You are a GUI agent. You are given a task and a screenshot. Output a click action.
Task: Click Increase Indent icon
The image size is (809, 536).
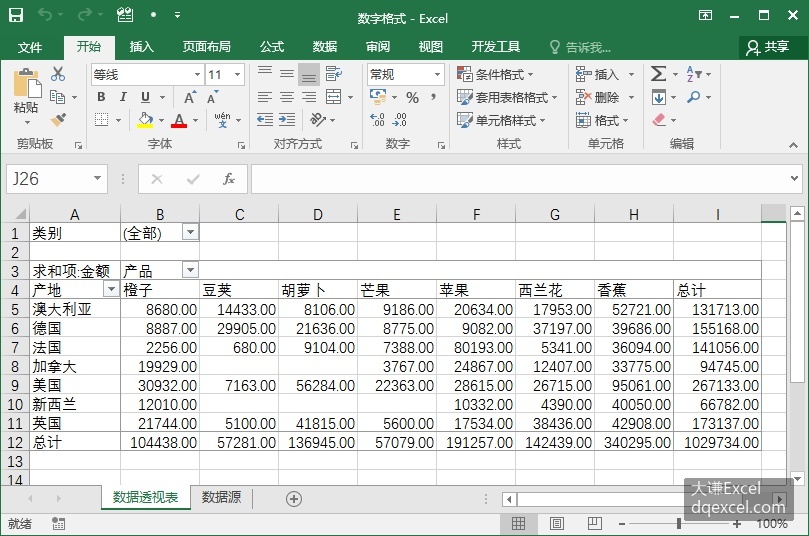point(287,120)
